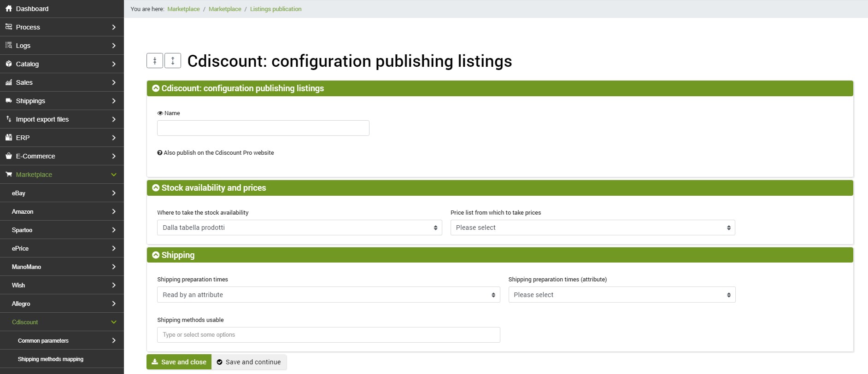Expand all sections with the outward-arrows button
Screen dimensions: 868x374
point(173,60)
